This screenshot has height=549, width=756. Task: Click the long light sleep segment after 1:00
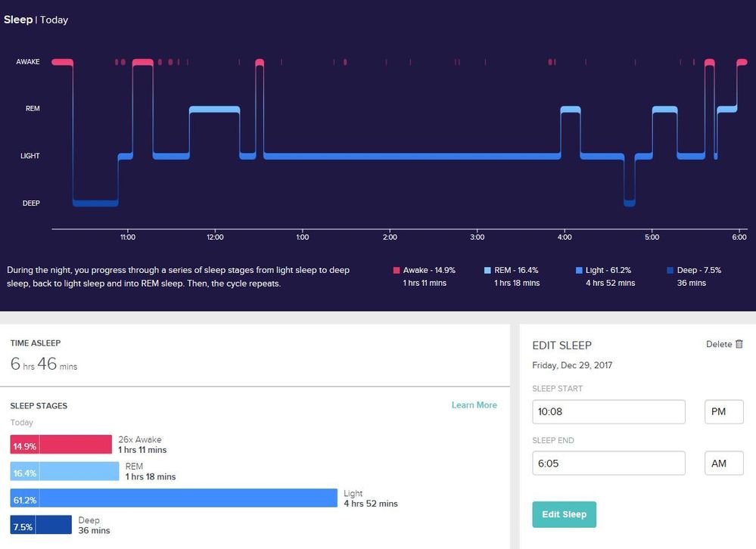pos(412,156)
